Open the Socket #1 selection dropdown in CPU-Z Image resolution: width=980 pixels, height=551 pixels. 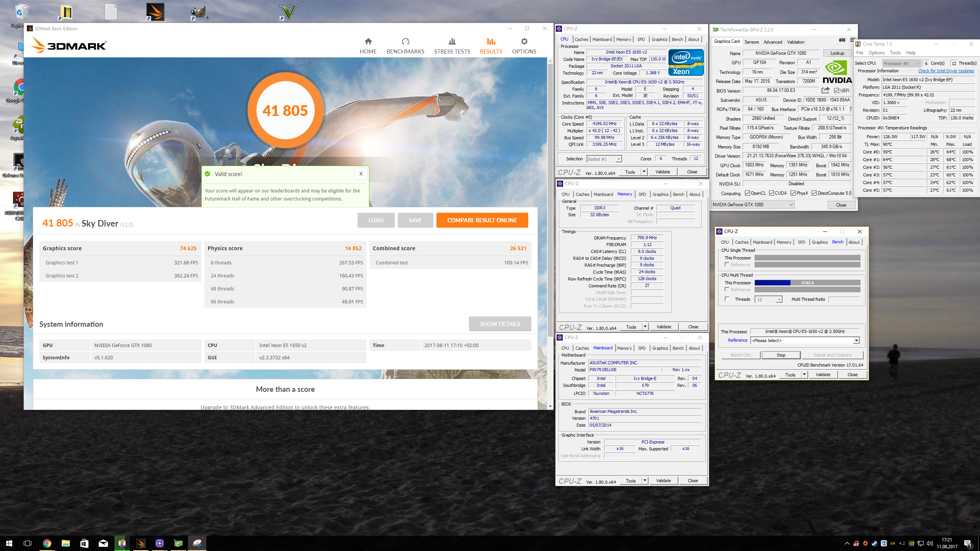604,159
